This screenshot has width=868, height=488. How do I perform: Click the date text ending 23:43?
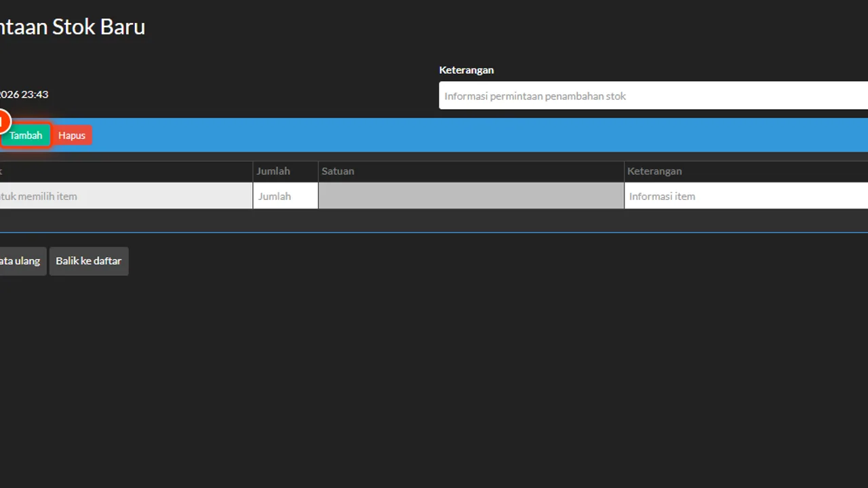click(24, 94)
